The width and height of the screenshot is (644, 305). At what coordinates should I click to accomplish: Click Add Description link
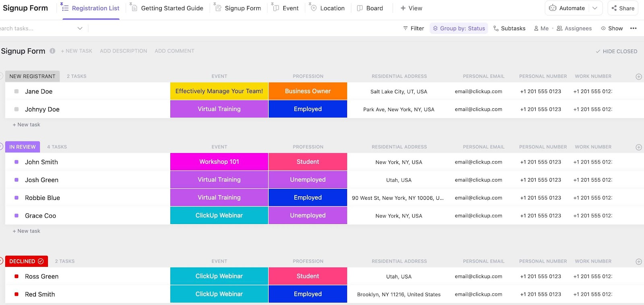click(123, 51)
